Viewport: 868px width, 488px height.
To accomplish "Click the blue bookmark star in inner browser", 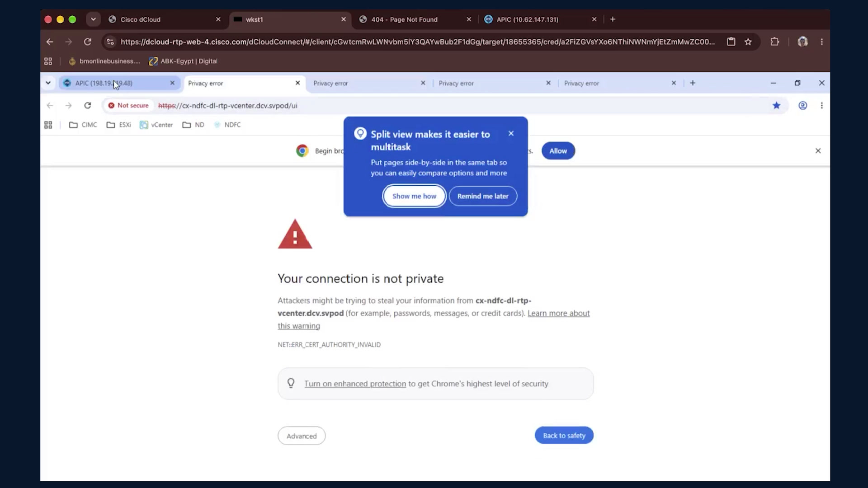I will coord(776,105).
